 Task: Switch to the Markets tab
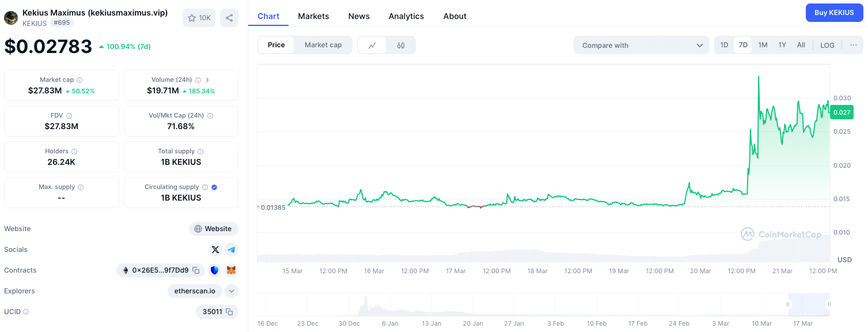pos(313,16)
